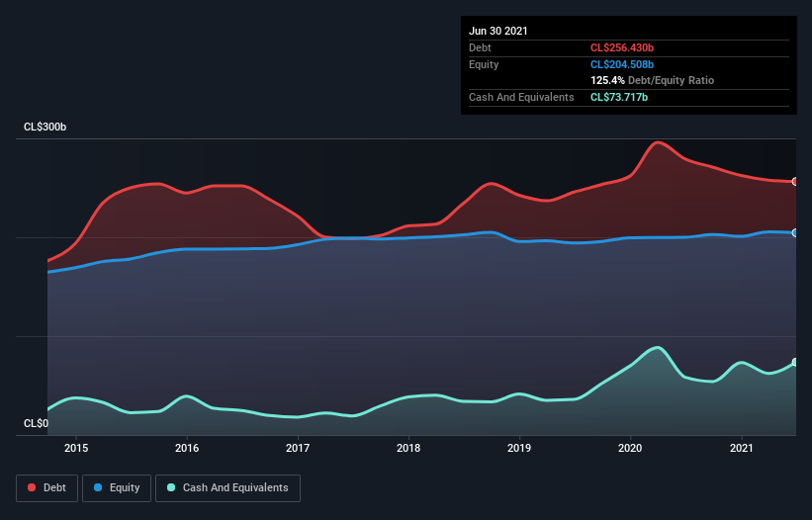Image resolution: width=812 pixels, height=520 pixels.
Task: Select the teal Cash endpoint marker on the chart
Action: pos(795,362)
